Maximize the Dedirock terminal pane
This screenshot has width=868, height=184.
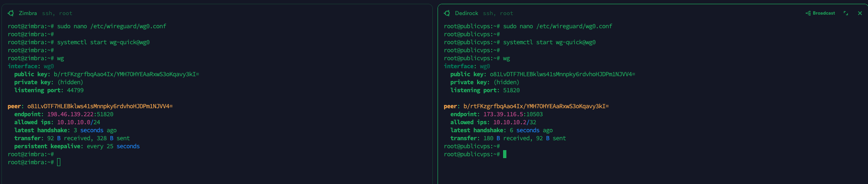tap(846, 13)
